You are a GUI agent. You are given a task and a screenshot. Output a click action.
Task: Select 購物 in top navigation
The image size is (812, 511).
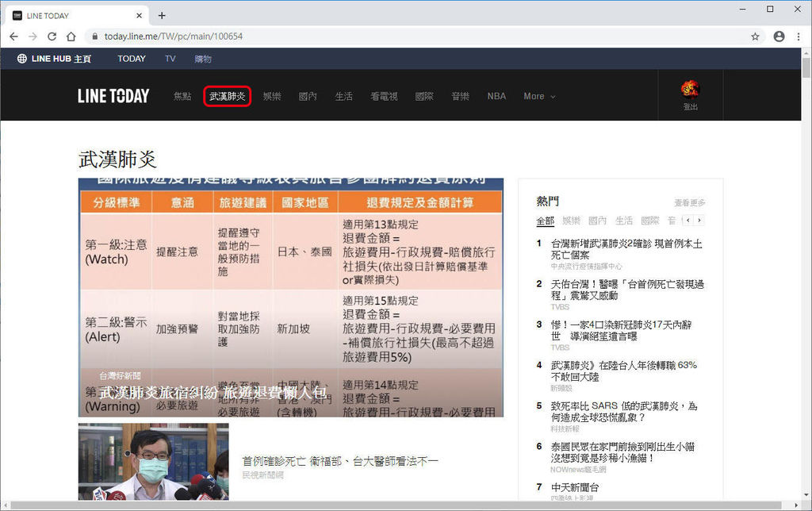coord(203,59)
